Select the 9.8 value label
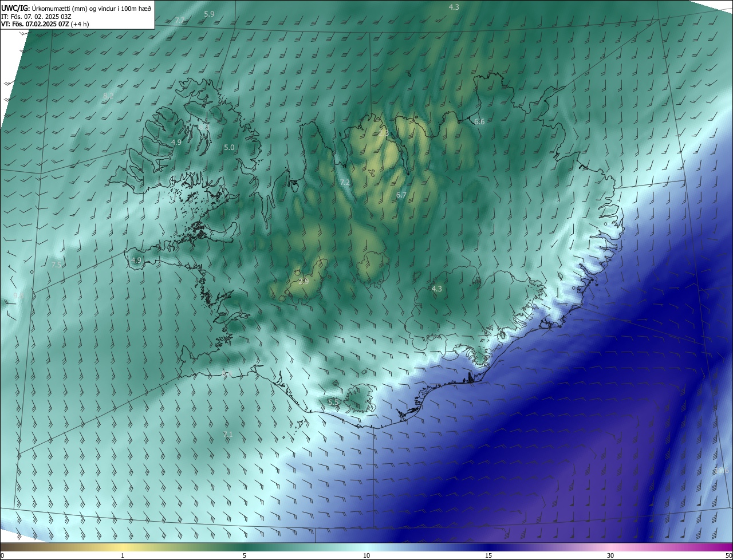 click(19, 296)
